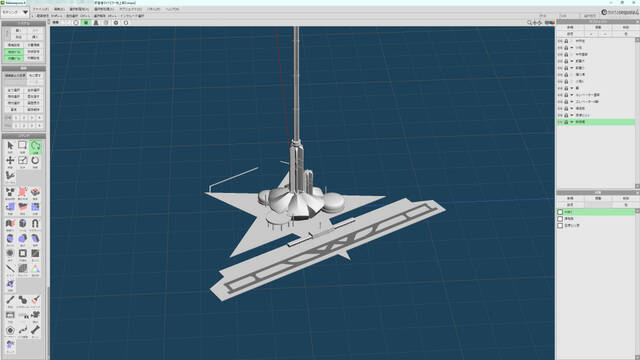Choose the horseshoe Magnet tool

(x=35, y=224)
